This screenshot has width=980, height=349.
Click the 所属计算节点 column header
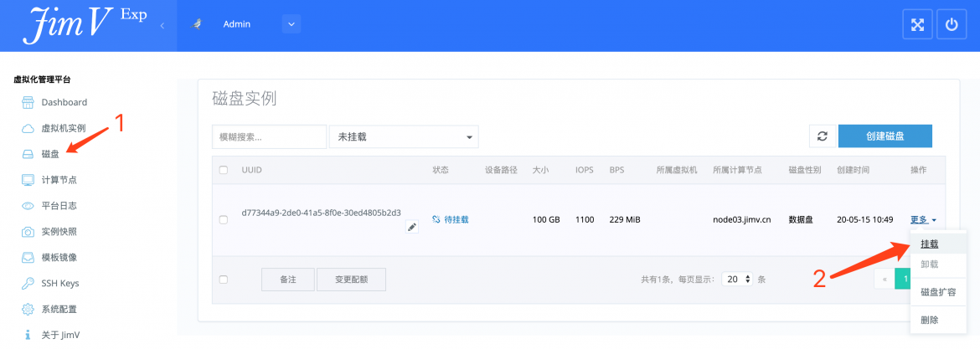[737, 170]
